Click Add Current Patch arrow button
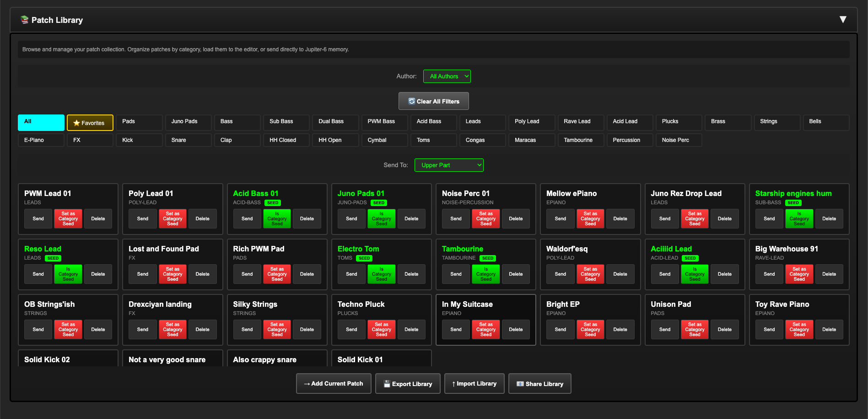The height and width of the screenshot is (419, 868). (334, 384)
